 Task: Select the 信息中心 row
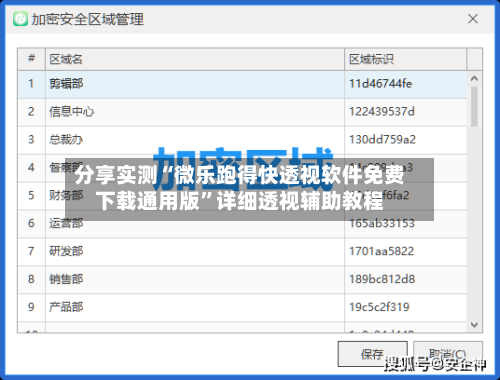tap(242, 112)
